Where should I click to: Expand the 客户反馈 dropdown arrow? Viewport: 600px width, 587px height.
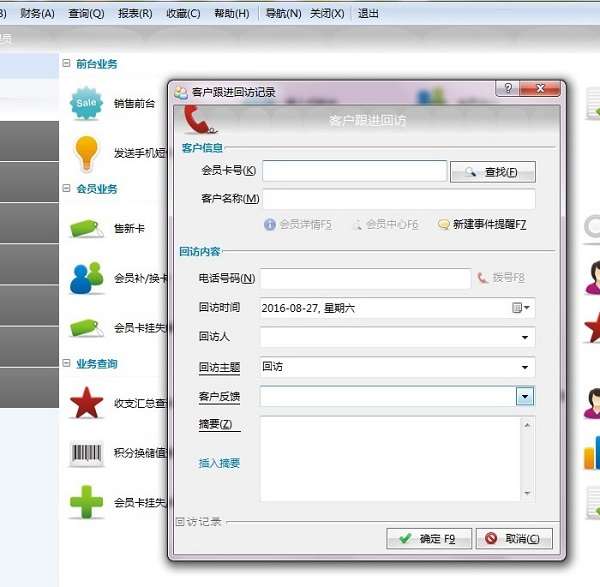tap(525, 396)
